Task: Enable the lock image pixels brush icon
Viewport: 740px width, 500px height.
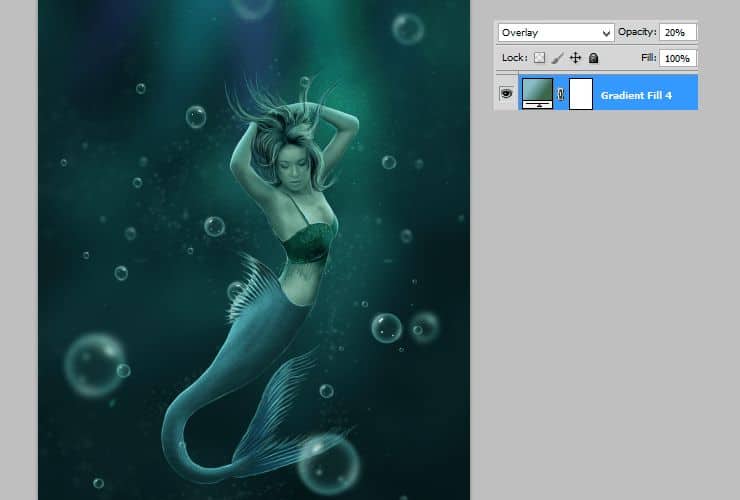Action: pos(558,58)
